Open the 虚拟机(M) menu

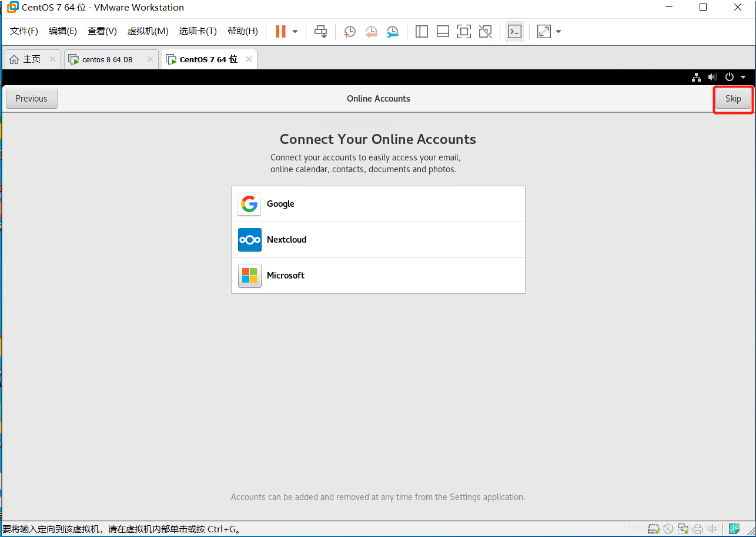148,31
